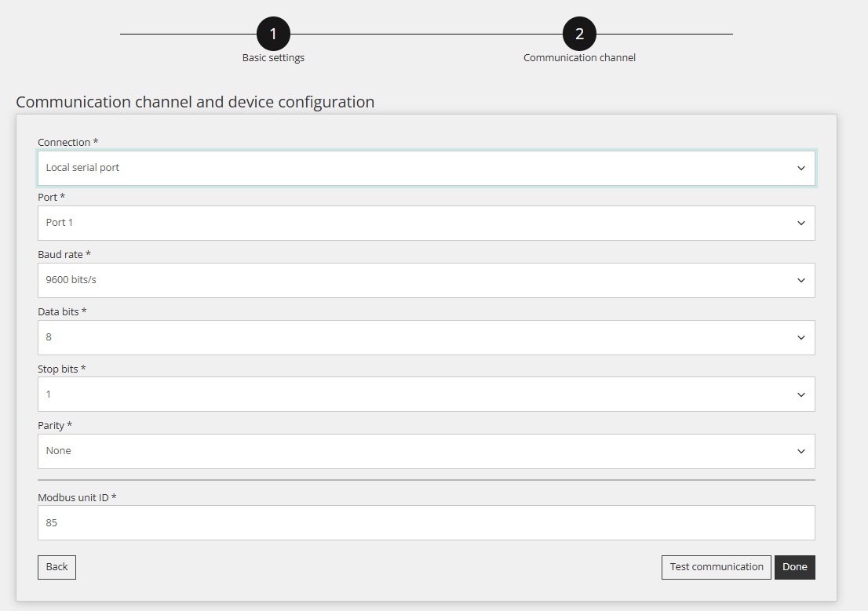The height and width of the screenshot is (611, 868).
Task: Click the Connection dropdown chevron arrow
Action: (x=801, y=169)
